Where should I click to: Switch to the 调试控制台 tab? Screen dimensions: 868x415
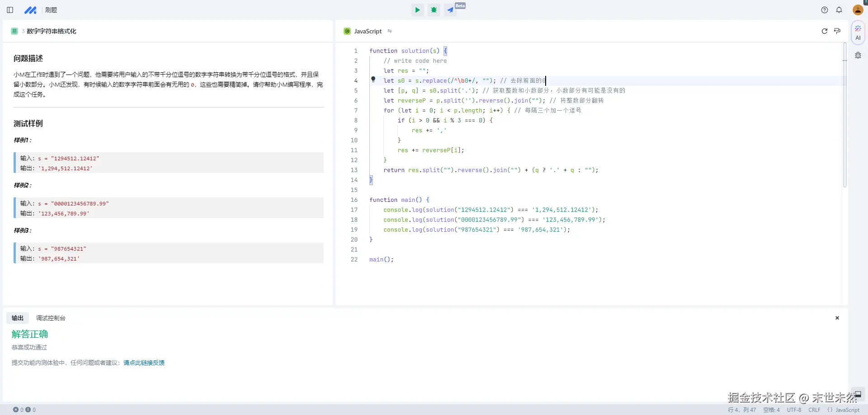coord(51,318)
